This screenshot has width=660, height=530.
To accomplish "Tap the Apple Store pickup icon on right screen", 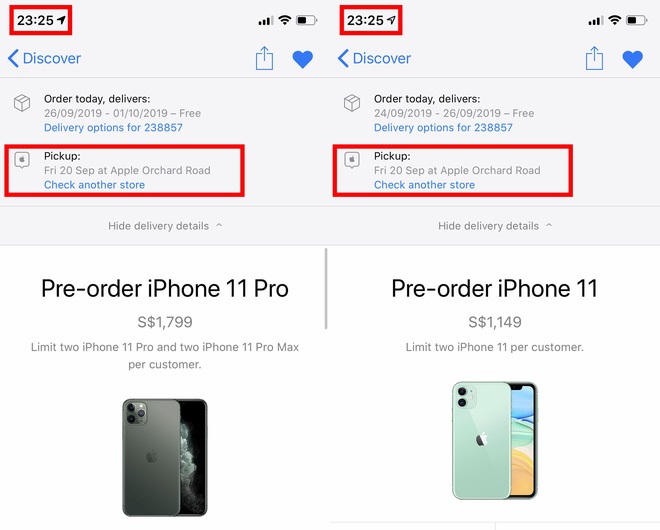I will click(x=352, y=160).
